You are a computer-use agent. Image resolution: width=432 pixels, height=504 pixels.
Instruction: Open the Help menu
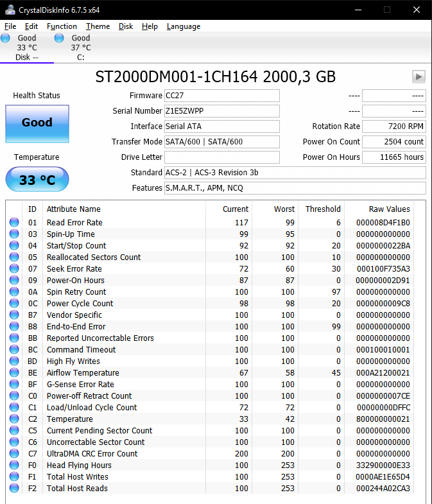click(x=150, y=26)
